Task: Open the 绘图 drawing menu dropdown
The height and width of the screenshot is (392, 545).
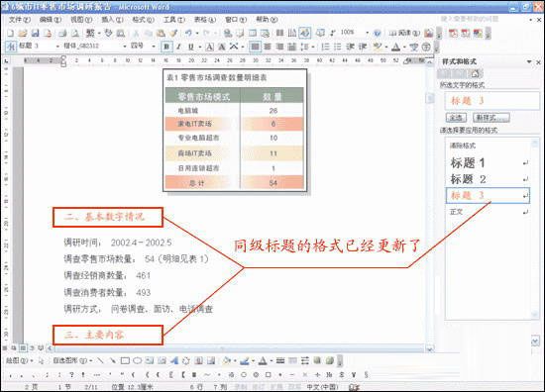Action: click(x=19, y=361)
